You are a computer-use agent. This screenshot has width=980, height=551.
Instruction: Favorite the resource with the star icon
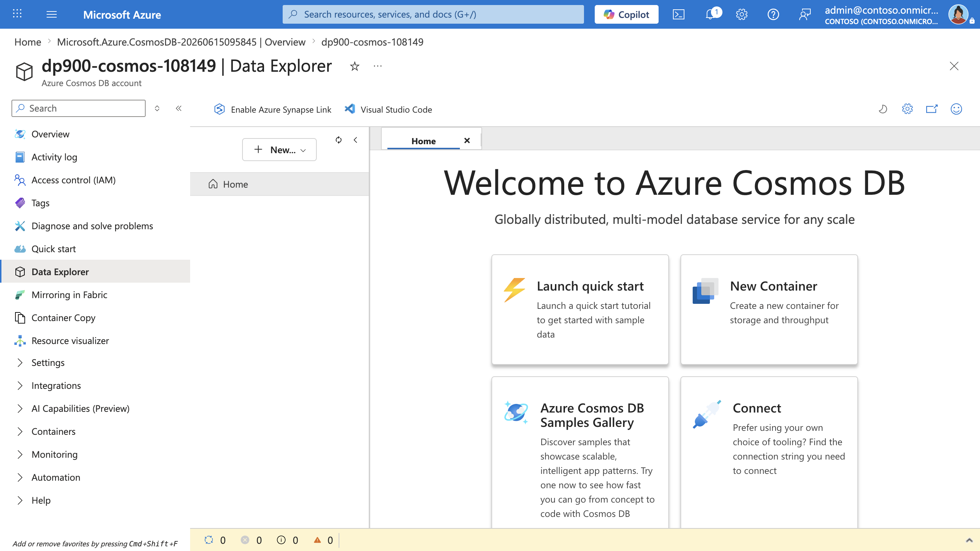[x=354, y=66]
